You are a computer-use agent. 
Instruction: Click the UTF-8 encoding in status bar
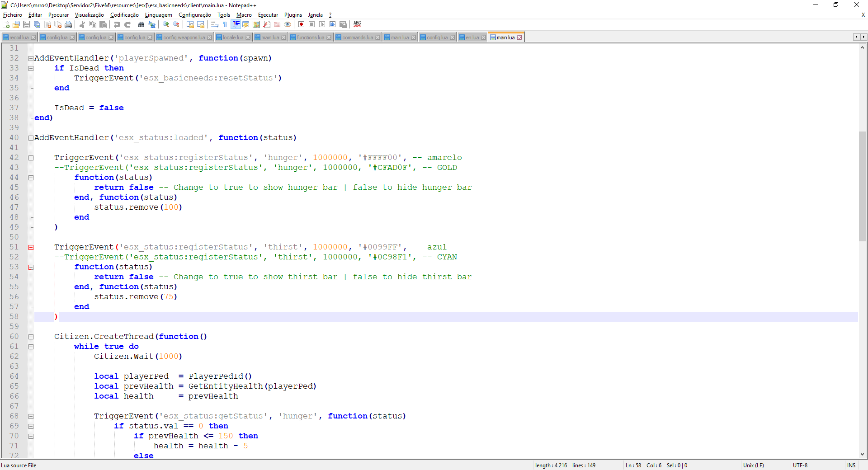800,465
